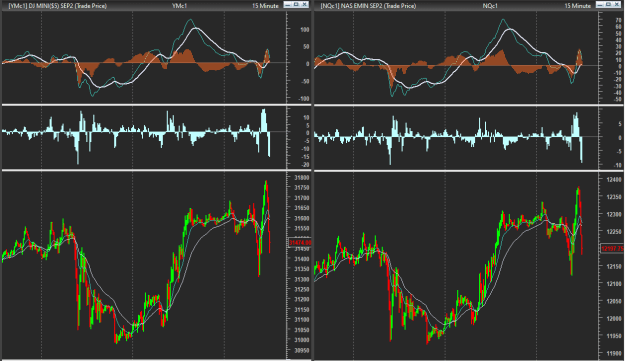Minimize the YMc1 chart window
This screenshot has height=361, width=625.
coord(288,4)
